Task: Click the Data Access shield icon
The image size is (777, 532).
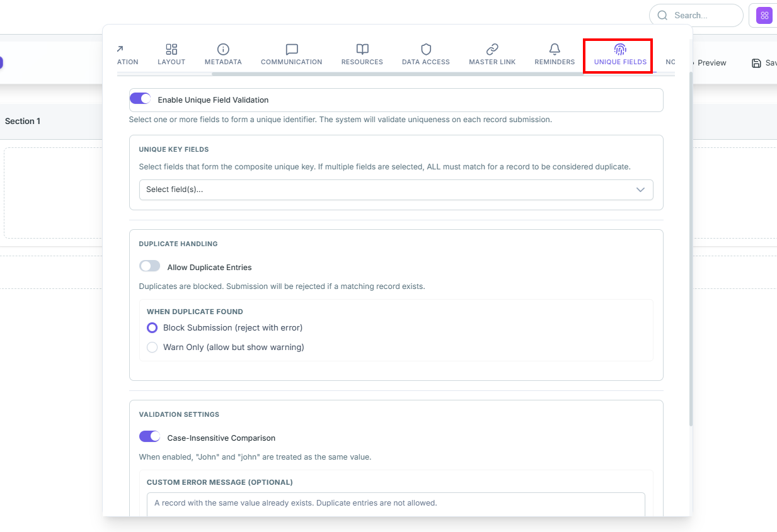Action: coord(426,49)
